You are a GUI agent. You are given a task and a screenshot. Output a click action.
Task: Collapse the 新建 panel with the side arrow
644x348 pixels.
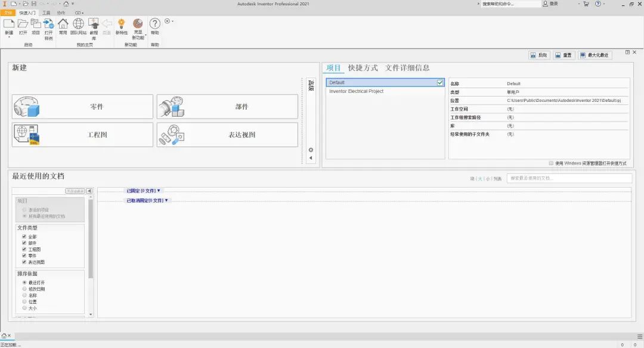311,158
